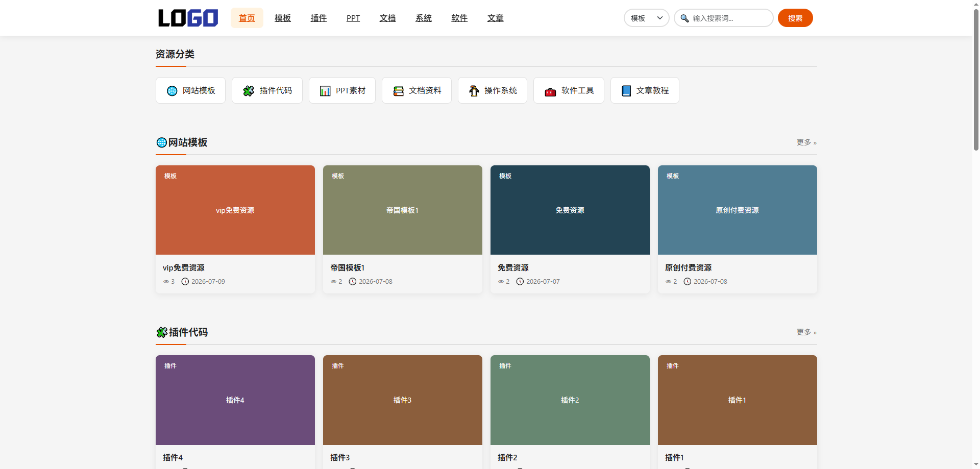Open the olive 帝国模板1 thumbnail
Viewport: 980px width, 469px height.
403,210
